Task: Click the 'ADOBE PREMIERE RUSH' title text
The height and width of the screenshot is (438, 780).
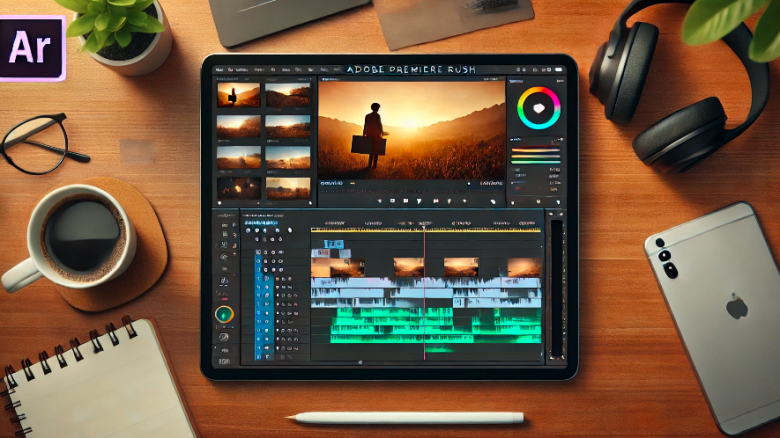Action: [x=411, y=70]
